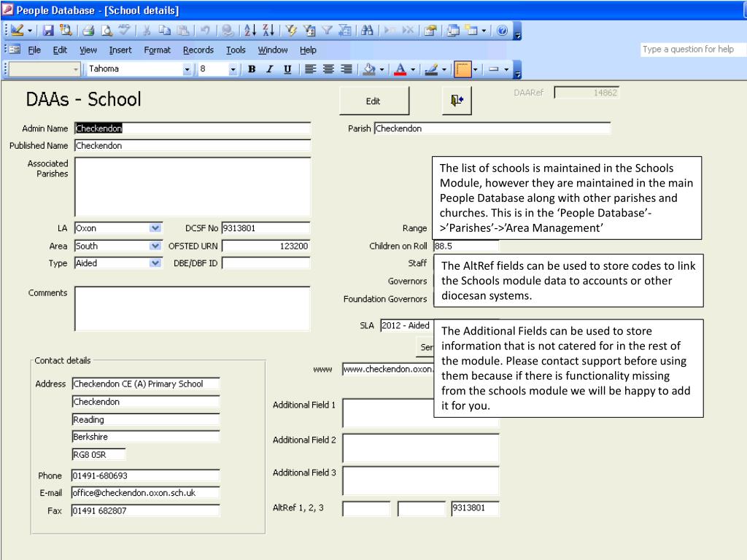
Task: Click the Find binoculars icon
Action: click(x=367, y=31)
